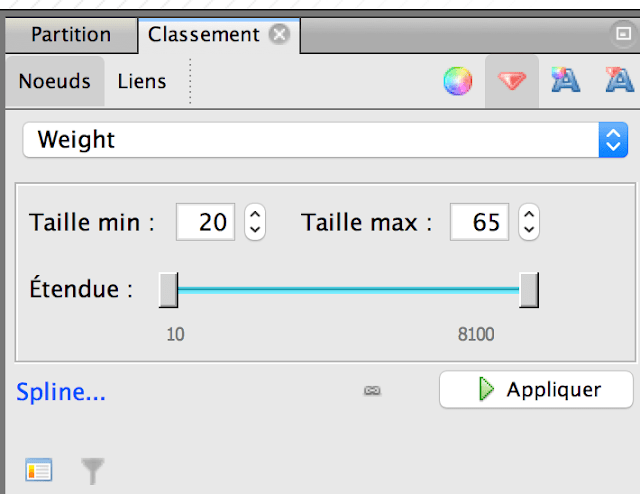Image resolution: width=640 pixels, height=494 pixels.
Task: Choose the label color ranking icon
Action: point(566,80)
